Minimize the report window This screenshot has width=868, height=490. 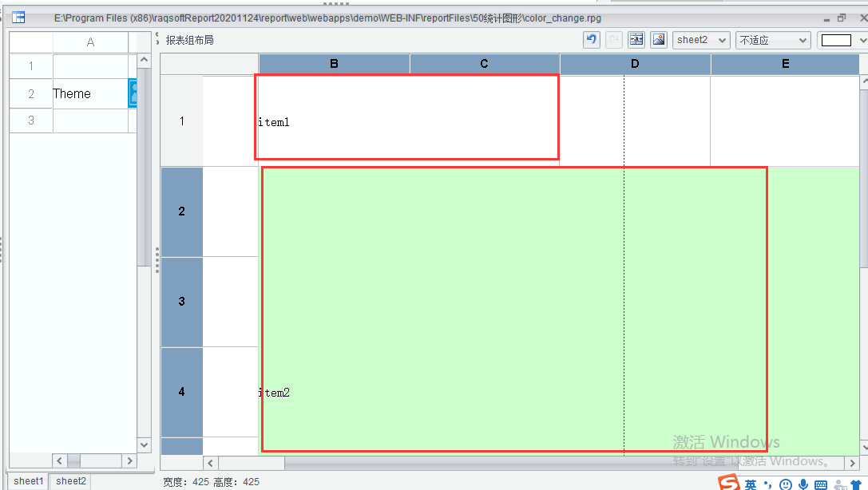click(x=826, y=19)
